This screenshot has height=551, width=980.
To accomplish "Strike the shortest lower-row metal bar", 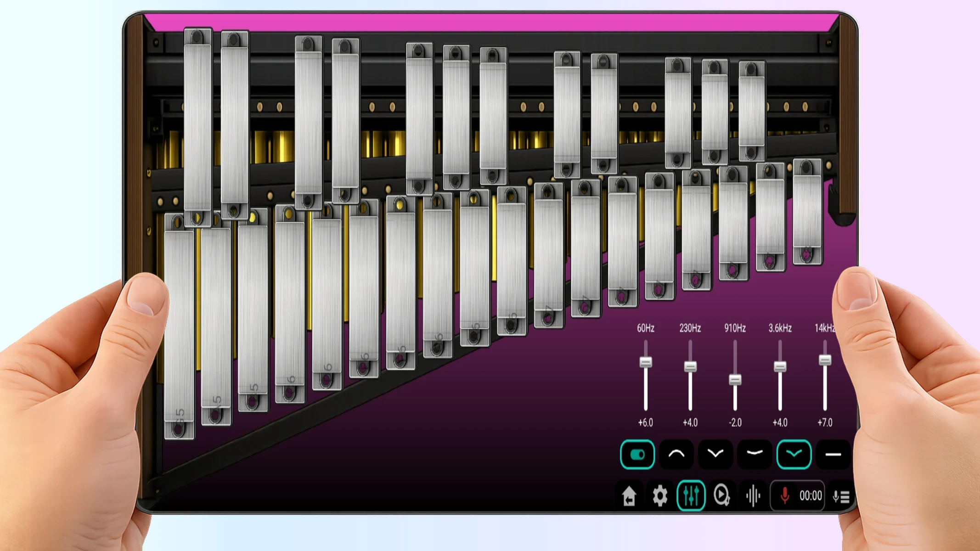I will [x=807, y=212].
